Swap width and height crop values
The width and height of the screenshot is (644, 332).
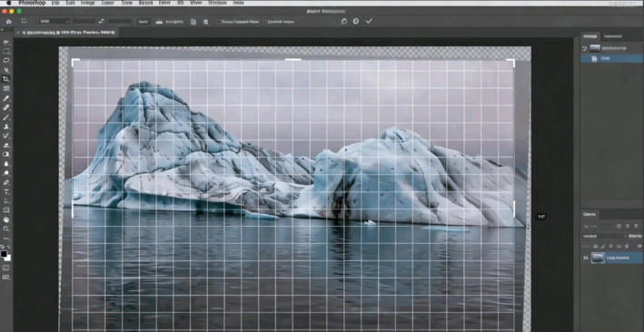point(102,22)
